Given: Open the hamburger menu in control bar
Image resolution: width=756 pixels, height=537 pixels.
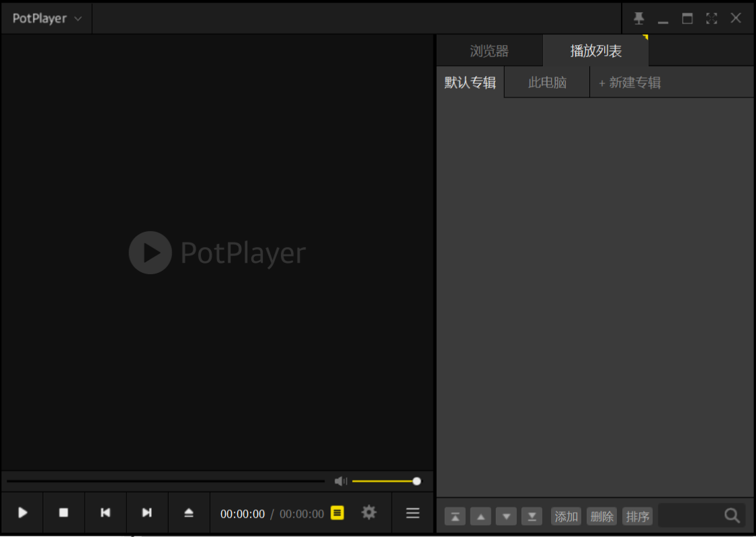Looking at the screenshot, I should pos(413,513).
